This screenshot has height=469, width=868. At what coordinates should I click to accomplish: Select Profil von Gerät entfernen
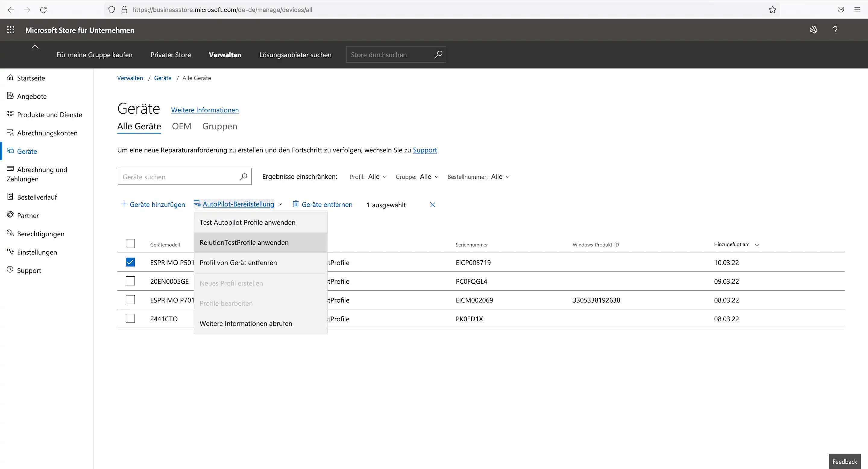point(260,263)
